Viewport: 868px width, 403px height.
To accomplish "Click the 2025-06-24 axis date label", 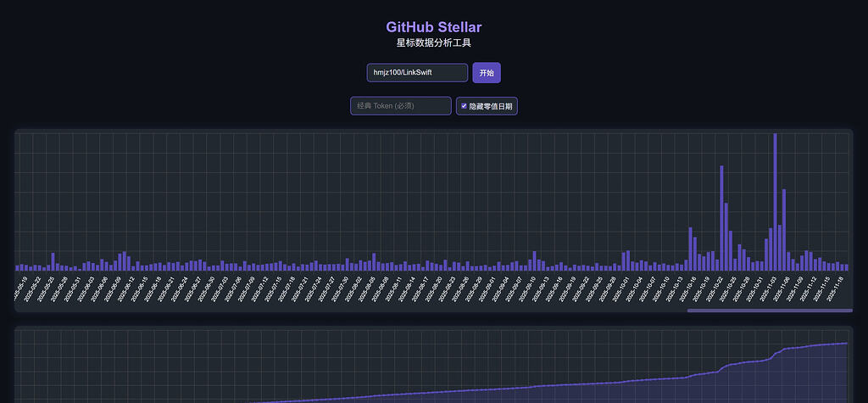I will click(x=178, y=288).
